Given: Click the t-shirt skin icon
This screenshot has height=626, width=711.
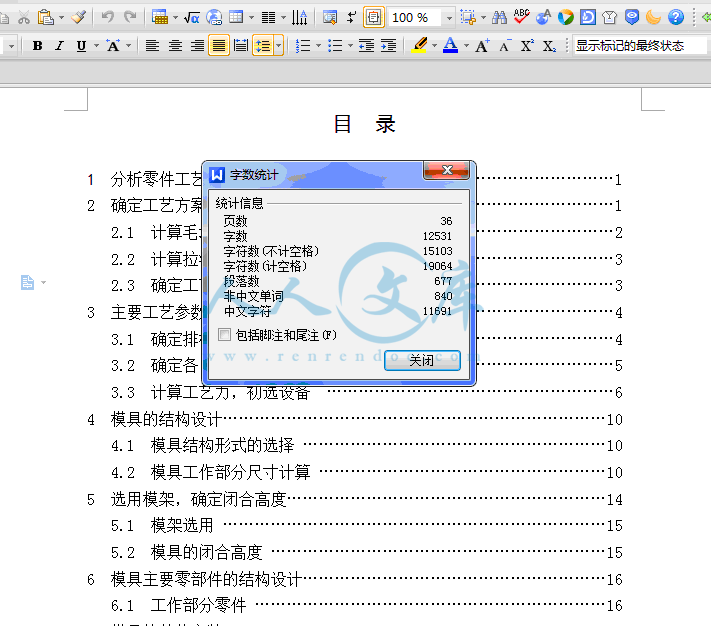Looking at the screenshot, I should click(x=609, y=18).
